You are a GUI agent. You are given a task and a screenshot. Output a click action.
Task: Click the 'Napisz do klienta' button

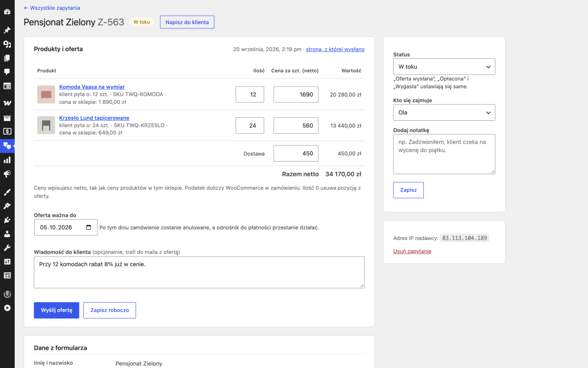click(187, 22)
